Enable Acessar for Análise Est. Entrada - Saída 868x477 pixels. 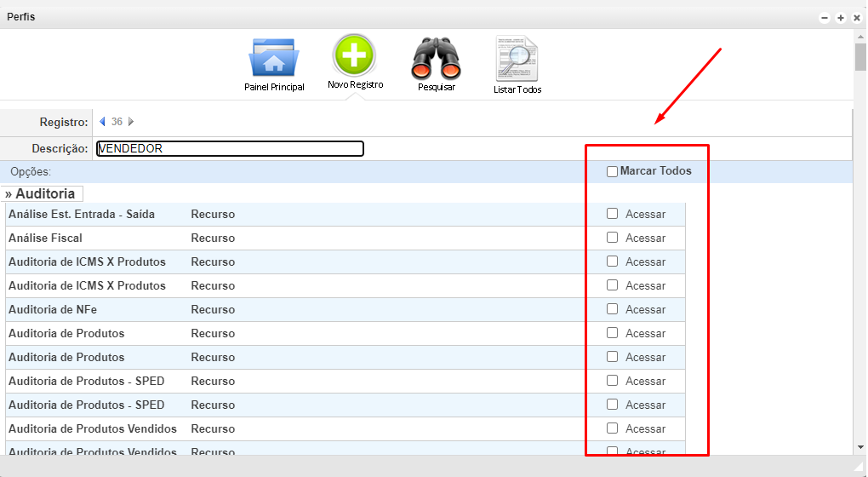[x=612, y=214]
